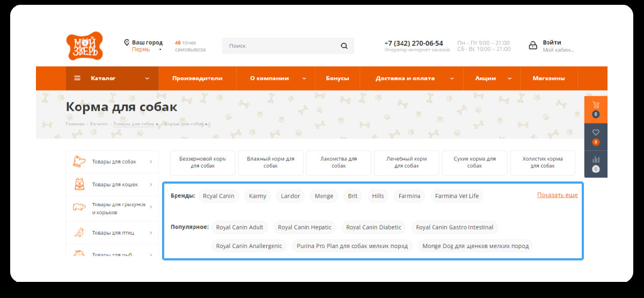Open the Акции menu item

point(492,78)
